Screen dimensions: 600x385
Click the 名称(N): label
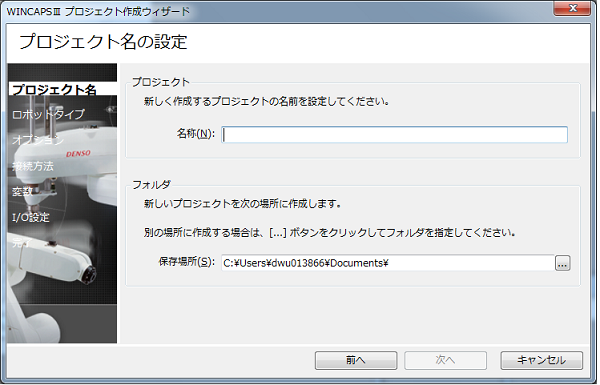(196, 134)
